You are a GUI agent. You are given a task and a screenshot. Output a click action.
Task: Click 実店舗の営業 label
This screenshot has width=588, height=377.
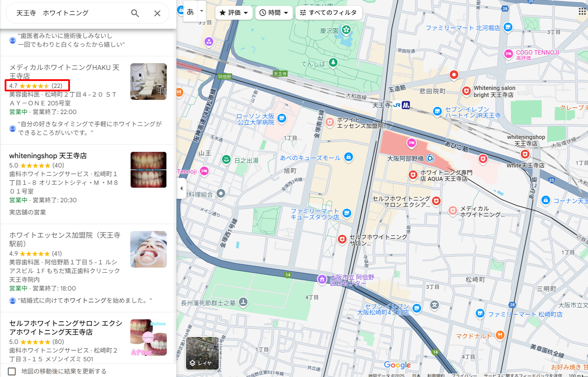pyautogui.click(x=28, y=212)
